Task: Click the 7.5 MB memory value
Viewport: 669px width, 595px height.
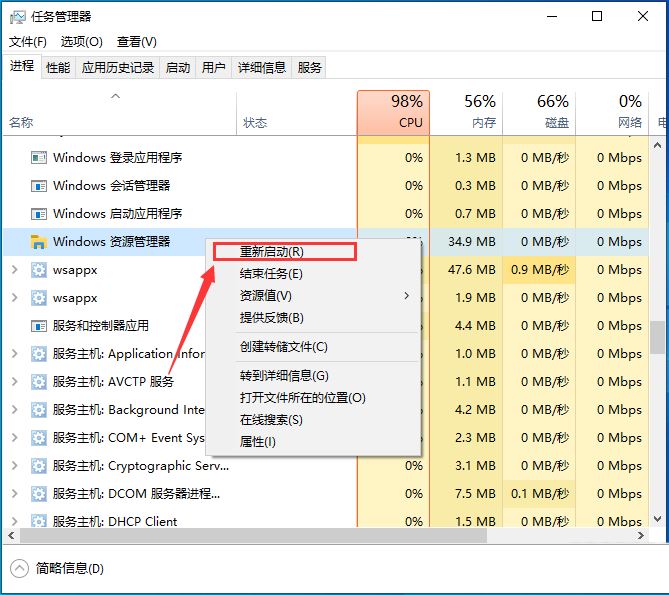Action: 475,494
